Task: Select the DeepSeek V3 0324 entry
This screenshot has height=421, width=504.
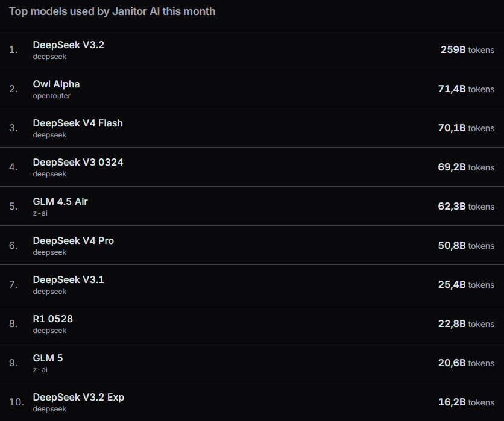Action: pos(78,163)
